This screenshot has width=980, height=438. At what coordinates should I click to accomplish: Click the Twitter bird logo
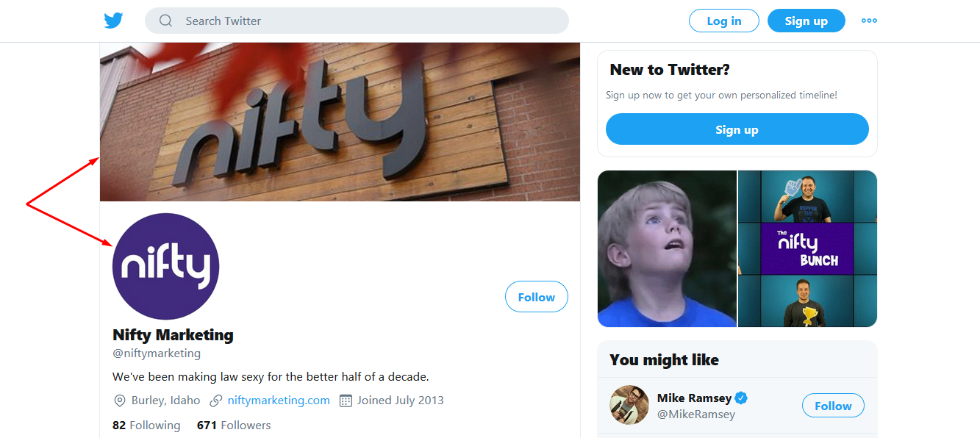(x=113, y=21)
